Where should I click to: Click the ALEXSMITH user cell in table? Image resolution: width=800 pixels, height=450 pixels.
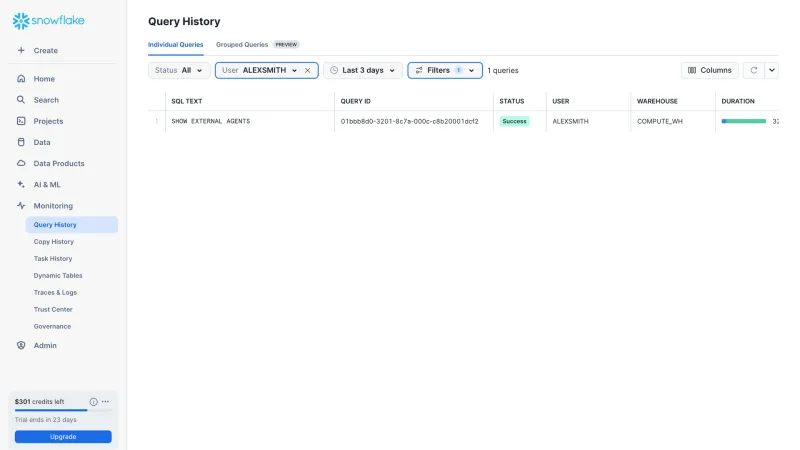(x=570, y=121)
